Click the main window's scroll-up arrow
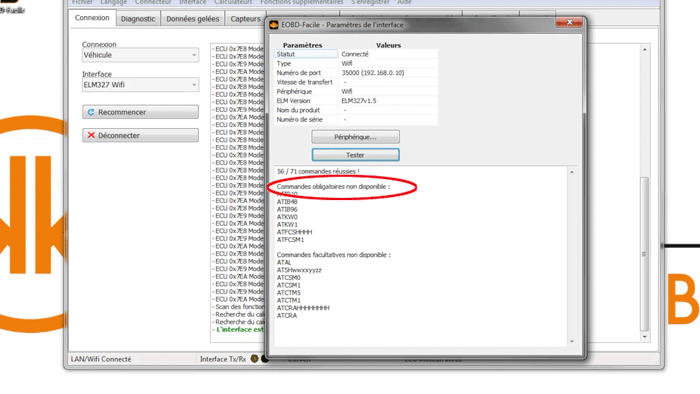 (644, 50)
